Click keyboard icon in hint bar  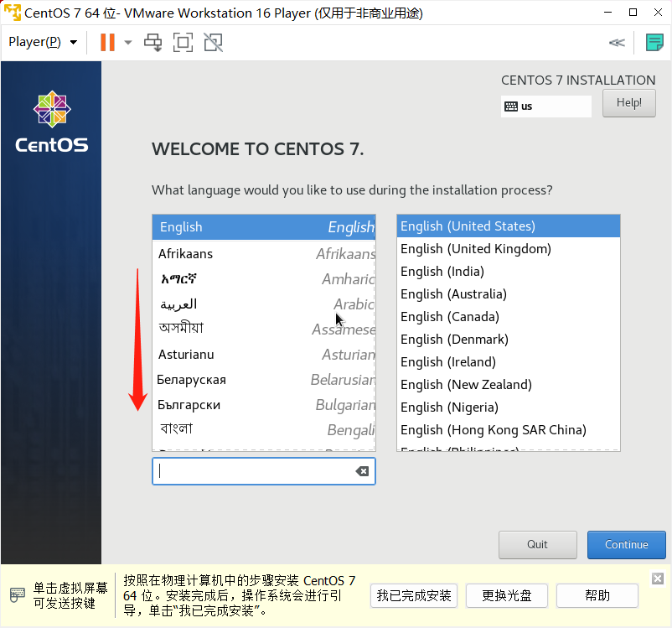[x=18, y=595]
